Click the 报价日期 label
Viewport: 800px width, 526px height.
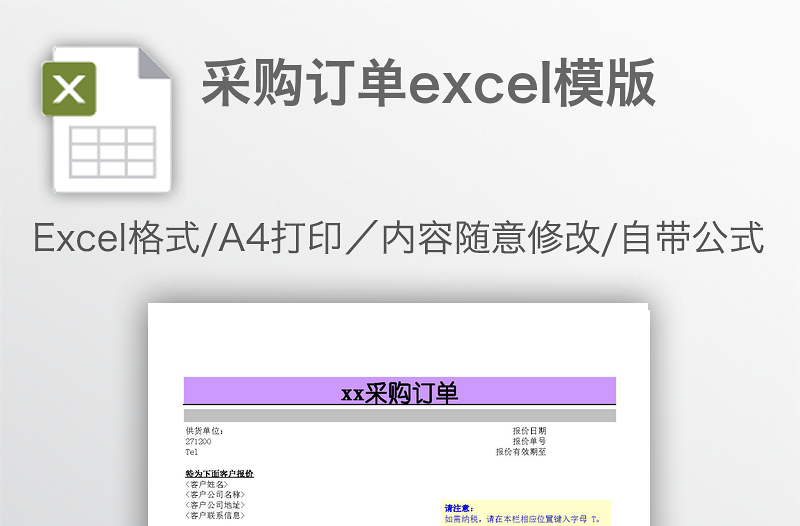(529, 431)
